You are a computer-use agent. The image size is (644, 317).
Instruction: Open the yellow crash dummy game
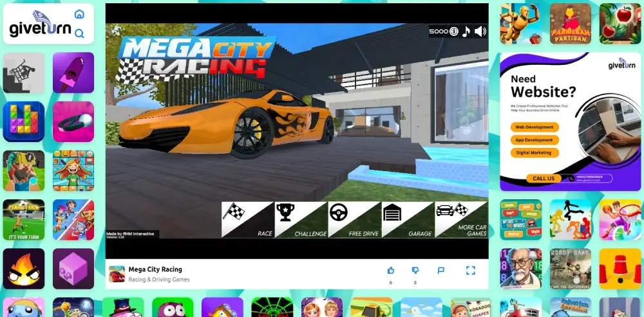click(x=521, y=24)
